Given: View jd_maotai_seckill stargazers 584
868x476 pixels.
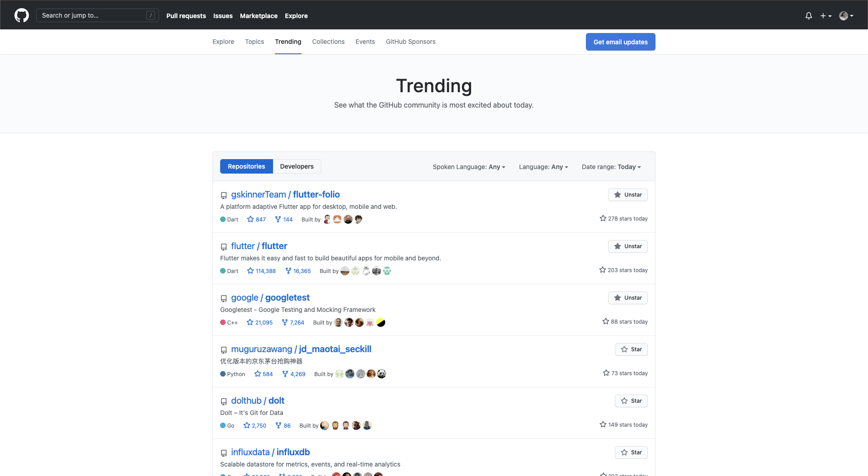Looking at the screenshot, I should [x=264, y=374].
